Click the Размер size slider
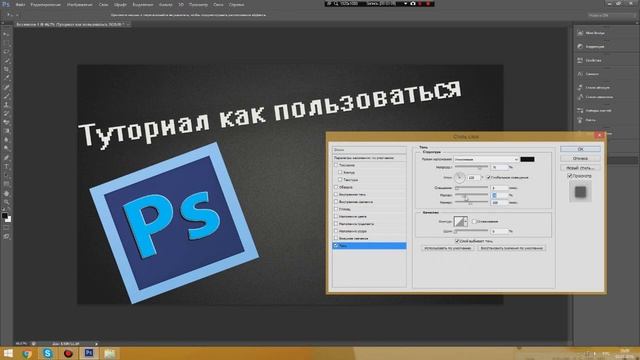 coord(471,202)
